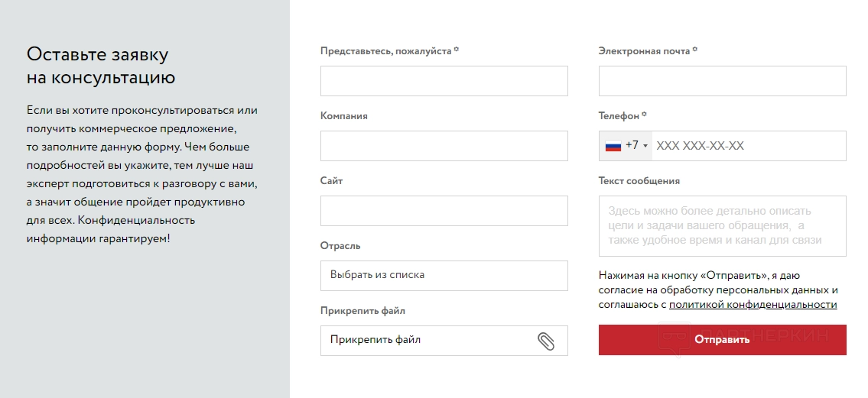Click the Russian flag icon
The image size is (868, 398).
tap(613, 146)
